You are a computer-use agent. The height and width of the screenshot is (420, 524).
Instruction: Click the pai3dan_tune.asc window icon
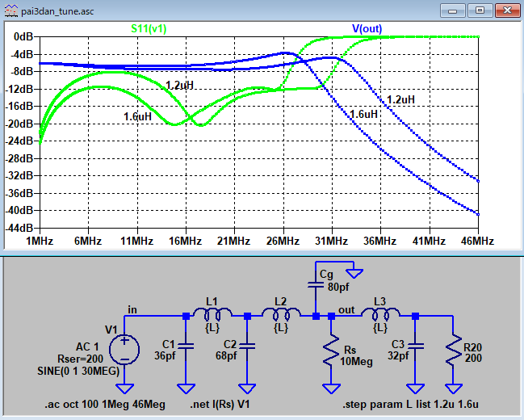(10, 11)
